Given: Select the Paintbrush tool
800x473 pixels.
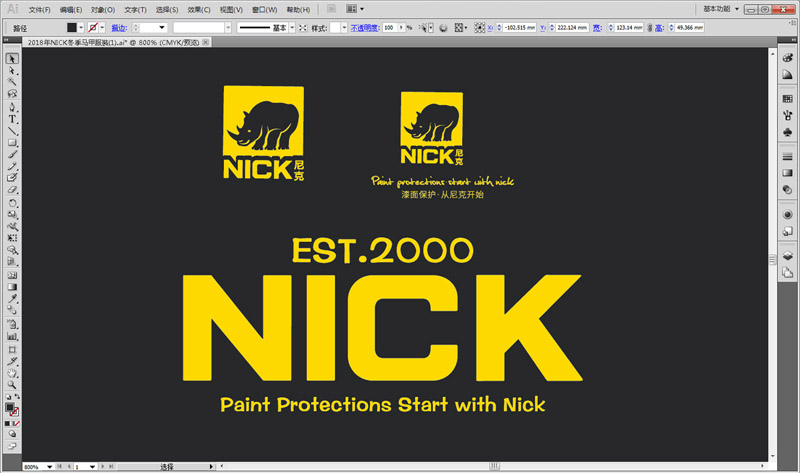Looking at the screenshot, I should [x=12, y=154].
